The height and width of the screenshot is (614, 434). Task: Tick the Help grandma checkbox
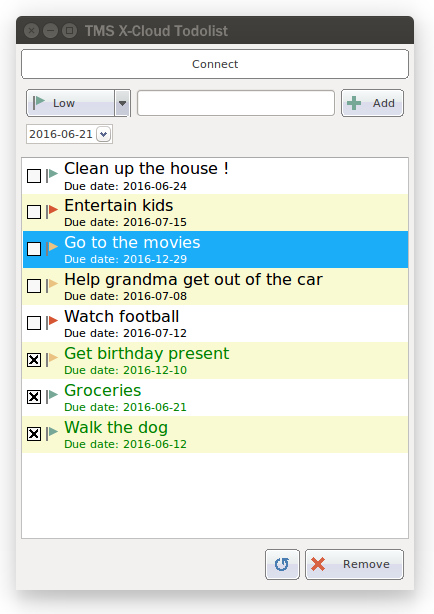coord(34,286)
